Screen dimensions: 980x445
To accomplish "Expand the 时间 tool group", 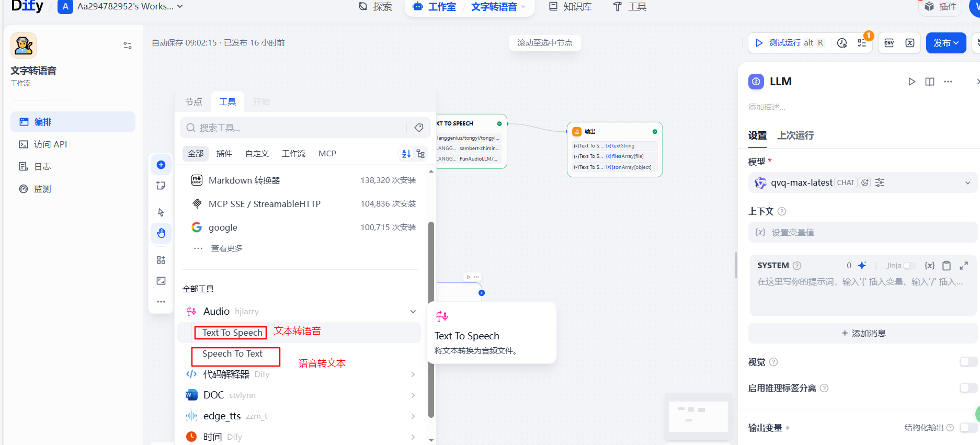I will (x=413, y=437).
